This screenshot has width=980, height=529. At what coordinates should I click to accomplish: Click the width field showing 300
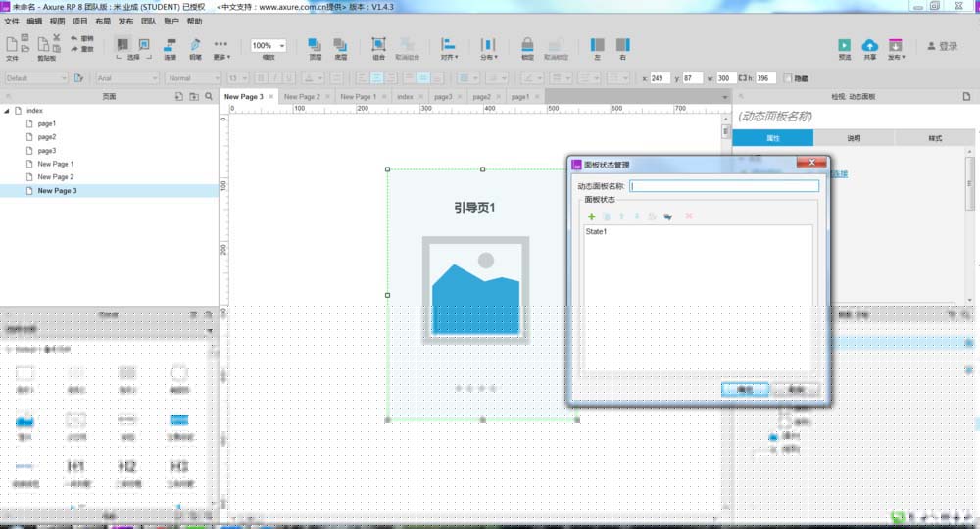point(726,78)
